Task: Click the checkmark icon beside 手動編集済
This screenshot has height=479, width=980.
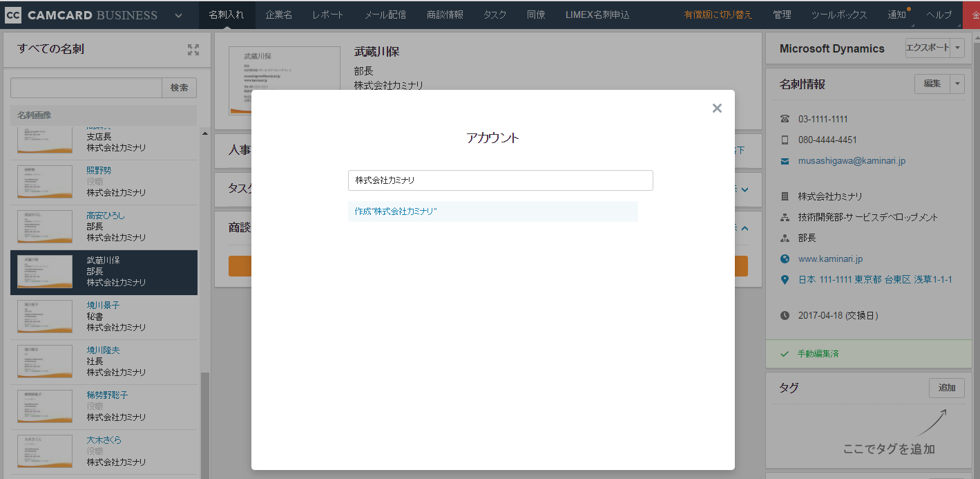Action: coord(785,353)
